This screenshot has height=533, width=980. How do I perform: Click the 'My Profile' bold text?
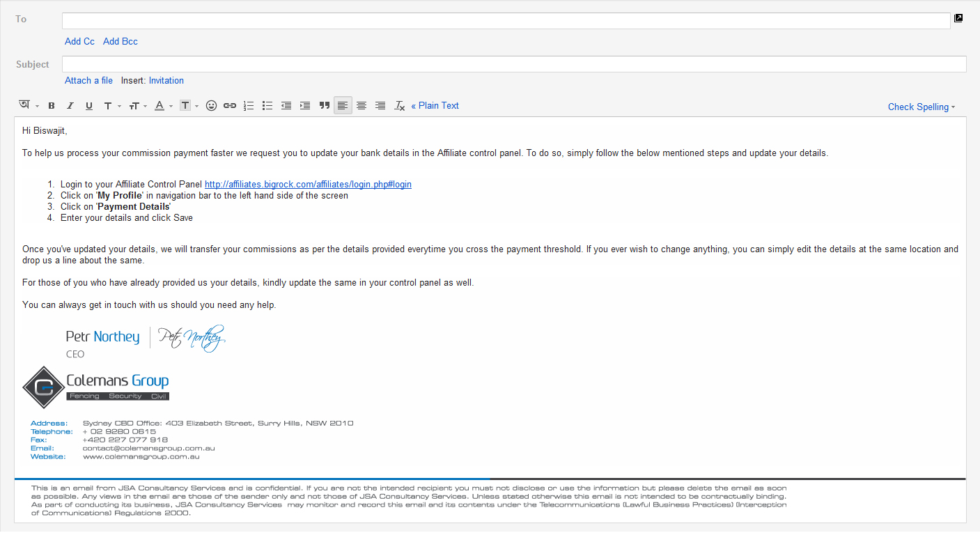[120, 196]
